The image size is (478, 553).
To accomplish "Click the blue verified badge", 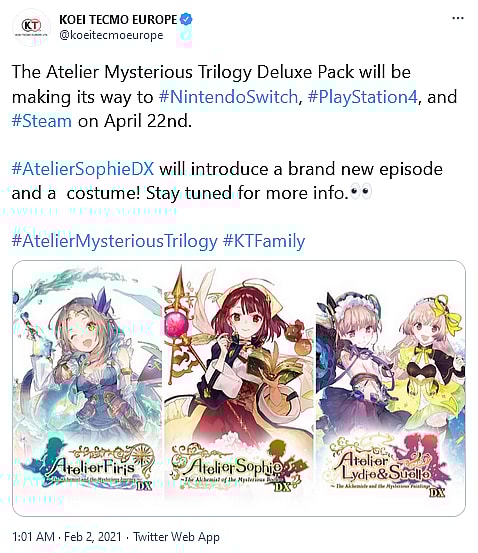I will pos(186,19).
